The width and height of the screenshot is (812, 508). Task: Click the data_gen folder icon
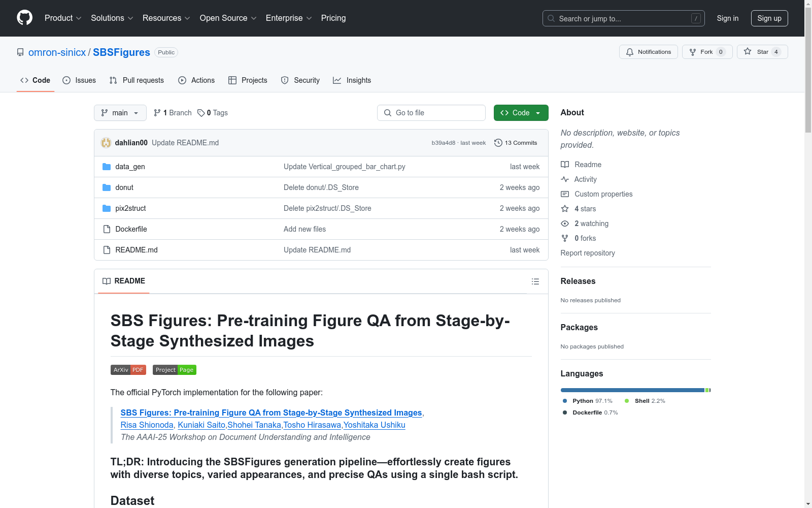pos(107,167)
